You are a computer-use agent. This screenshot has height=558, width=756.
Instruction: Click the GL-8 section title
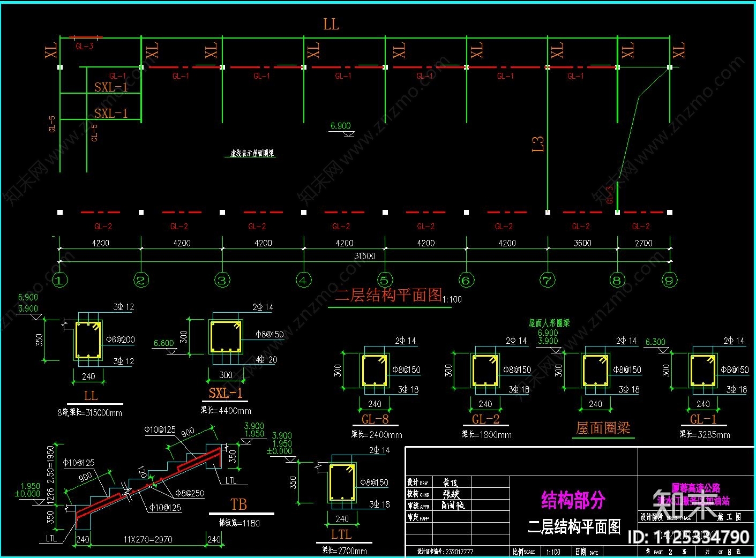click(x=375, y=419)
